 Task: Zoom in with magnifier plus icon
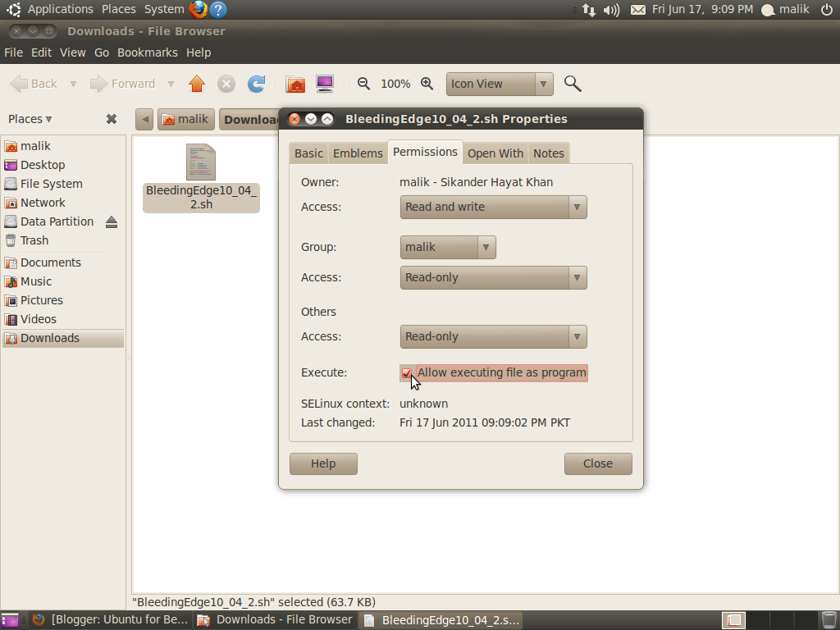[x=427, y=84]
